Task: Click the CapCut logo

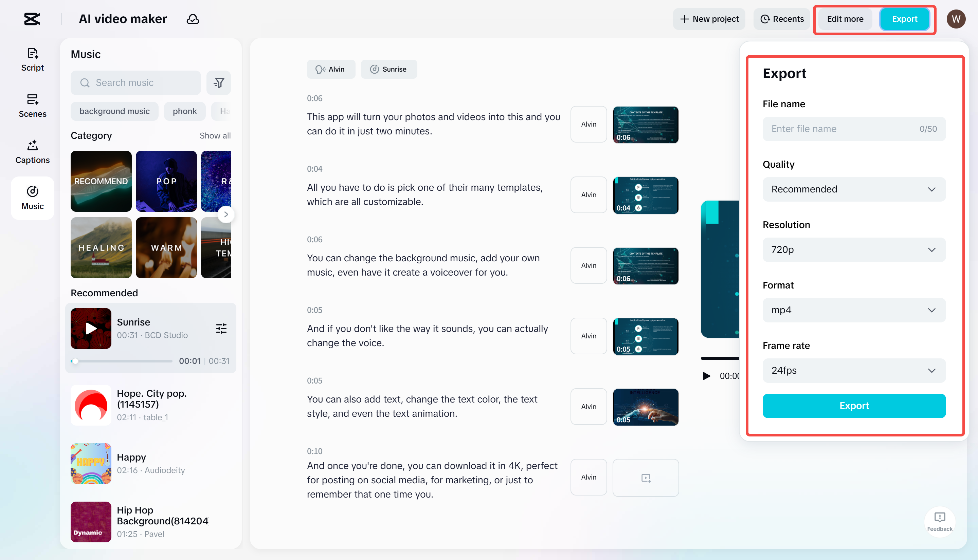Action: (32, 18)
